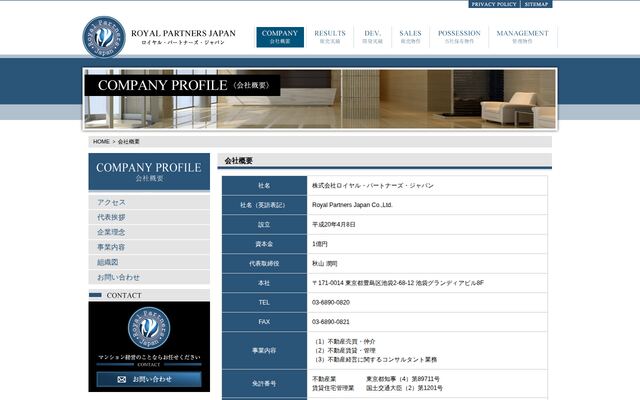Click the 社名 row header cell
640x400 pixels.
click(264, 186)
